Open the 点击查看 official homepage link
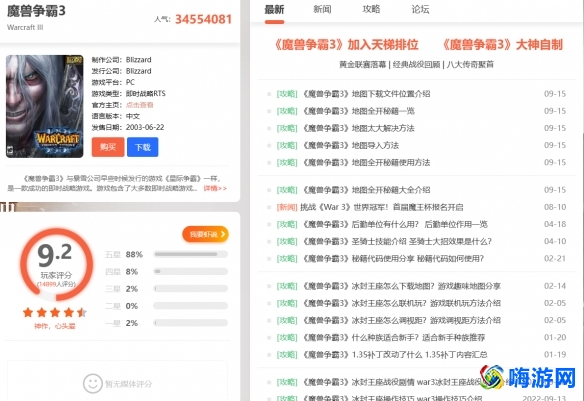584x401 pixels. [140, 105]
